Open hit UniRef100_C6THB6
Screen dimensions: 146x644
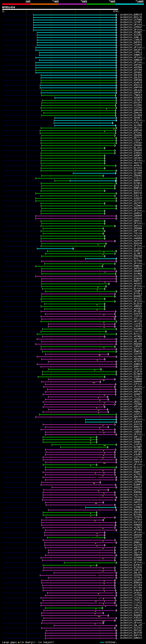131,20
